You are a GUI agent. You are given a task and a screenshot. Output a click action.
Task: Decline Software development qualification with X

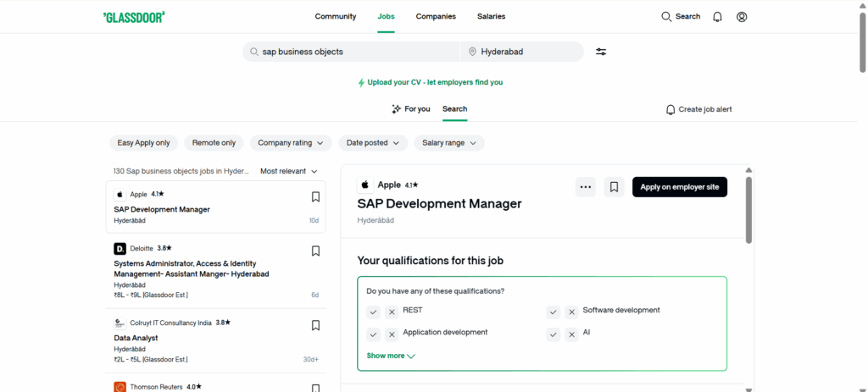pyautogui.click(x=572, y=312)
